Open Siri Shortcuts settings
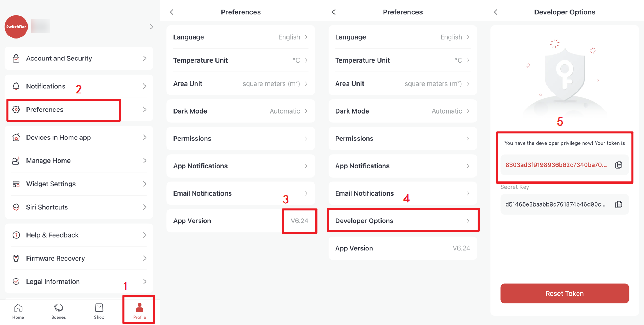The width and height of the screenshot is (644, 325). [79, 207]
